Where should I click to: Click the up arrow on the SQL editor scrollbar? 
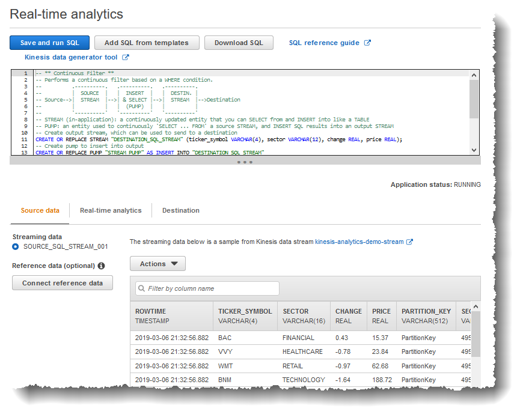coord(474,75)
